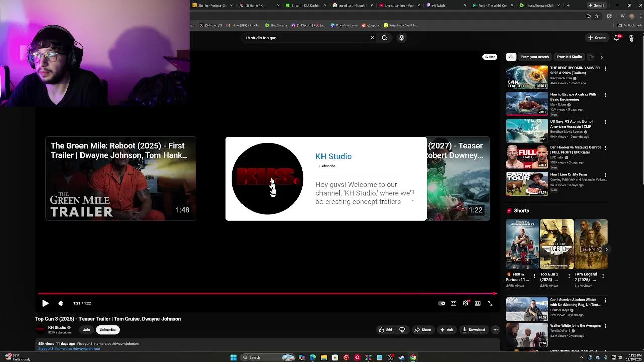Open options for 'Can I Survive Alaskan Winter'
Viewport: 644px width, 362px height.
(x=605, y=300)
